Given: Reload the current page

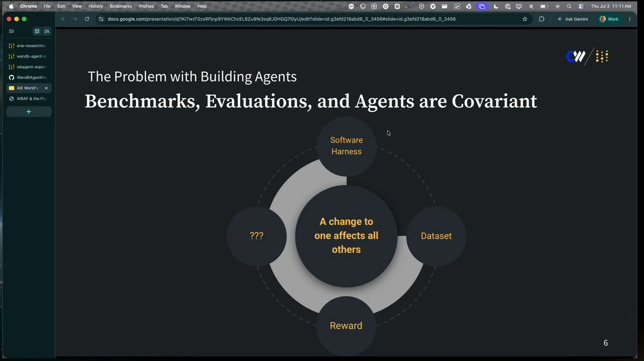Looking at the screenshot, I should pyautogui.click(x=87, y=19).
